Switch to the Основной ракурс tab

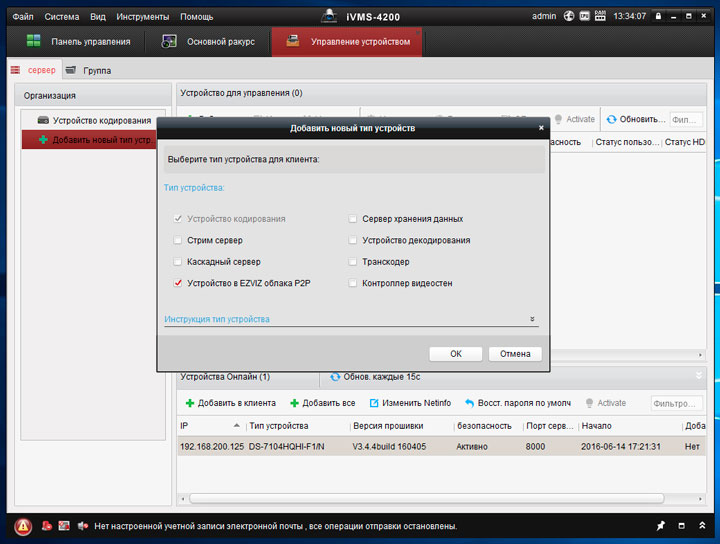[207, 42]
